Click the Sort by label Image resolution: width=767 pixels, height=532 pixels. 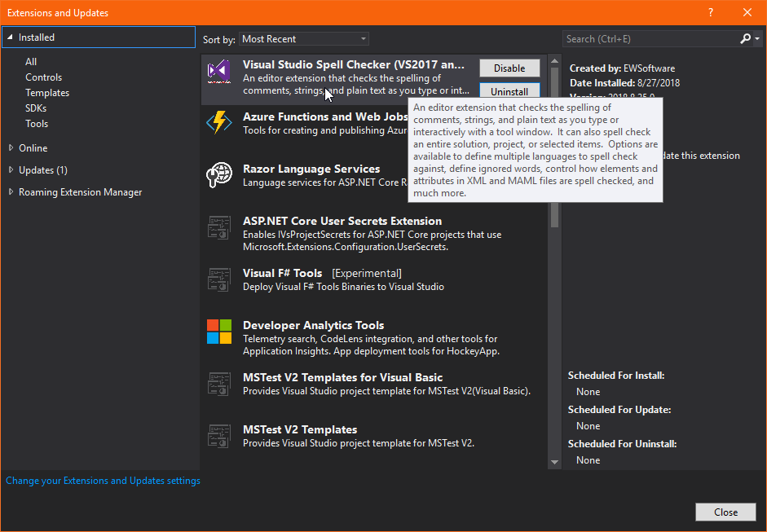pyautogui.click(x=219, y=40)
